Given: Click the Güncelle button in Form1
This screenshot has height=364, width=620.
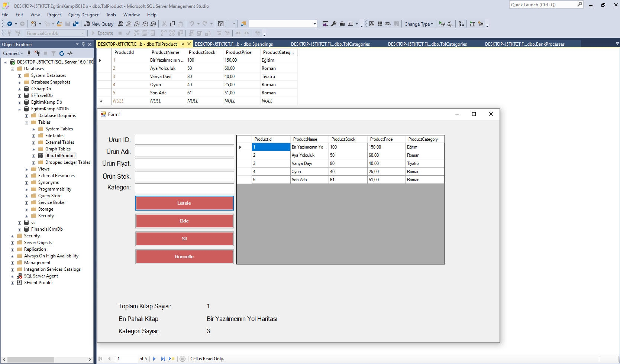Looking at the screenshot, I should pos(184,257).
